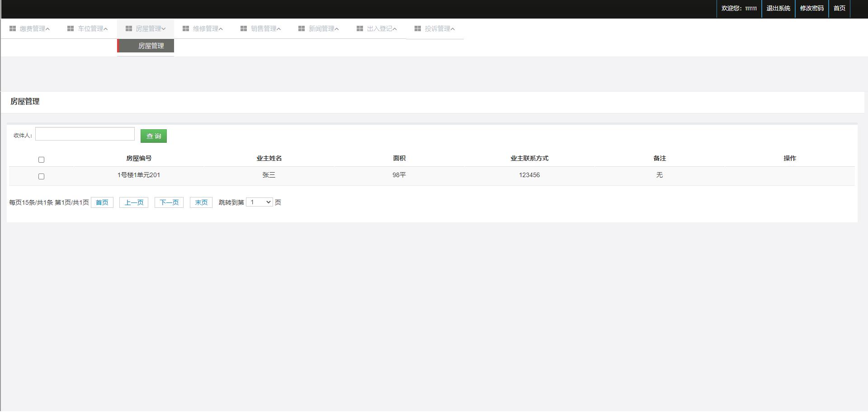Click grid icon beside 出入登记
The height and width of the screenshot is (413, 868).
[360, 28]
